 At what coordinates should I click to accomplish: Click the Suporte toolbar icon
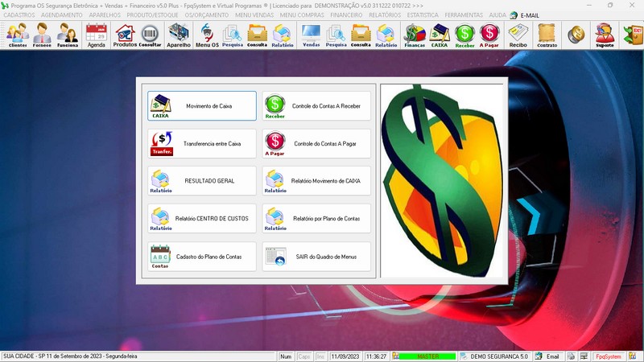point(604,35)
